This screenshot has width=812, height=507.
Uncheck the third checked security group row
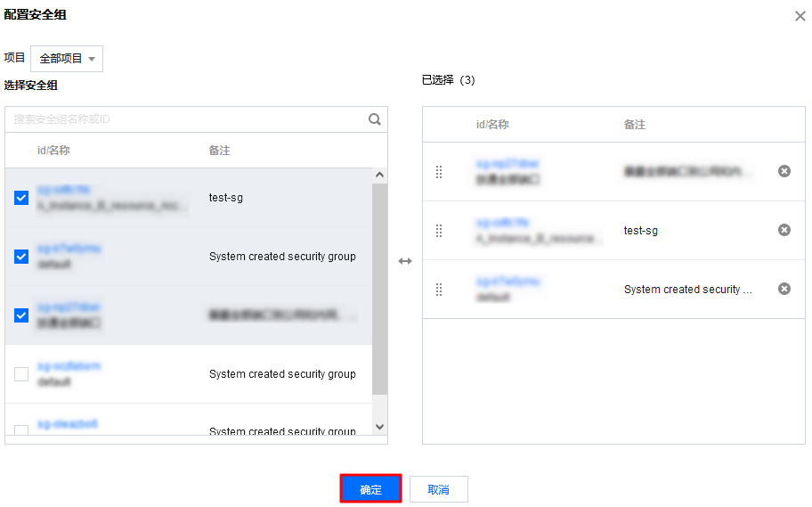[21, 315]
